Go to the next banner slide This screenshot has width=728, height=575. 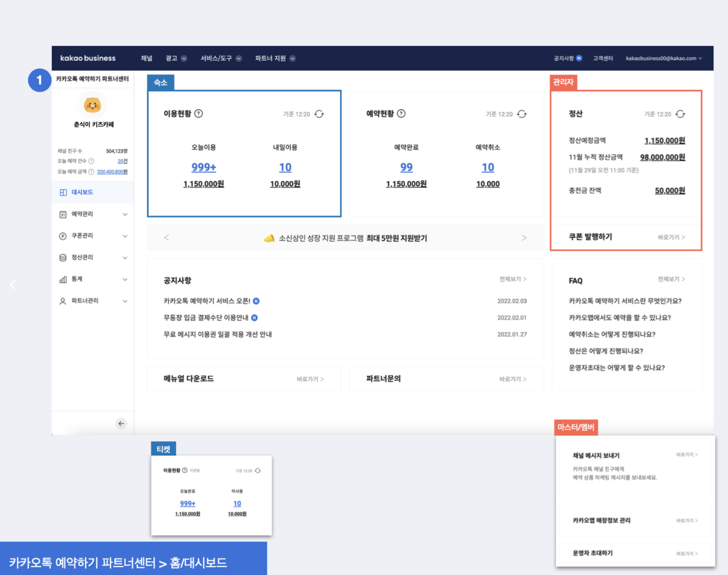click(x=524, y=238)
